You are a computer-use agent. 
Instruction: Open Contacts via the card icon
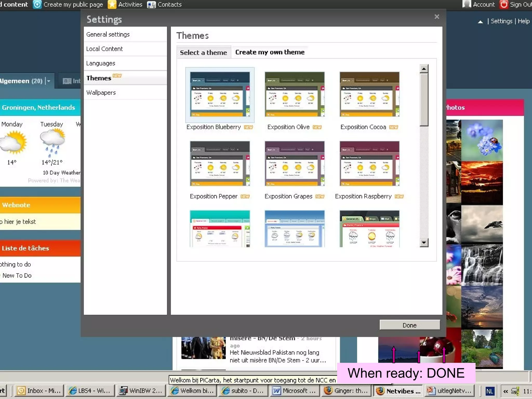(x=151, y=5)
